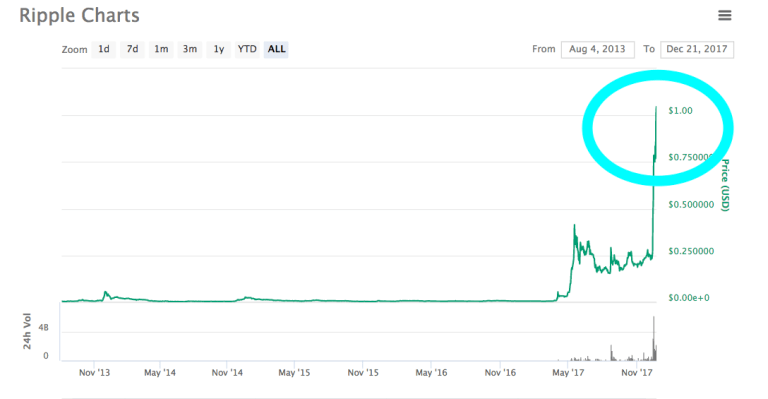Set zoom range to 3m
Image resolution: width=768 pixels, height=399 pixels.
[190, 49]
